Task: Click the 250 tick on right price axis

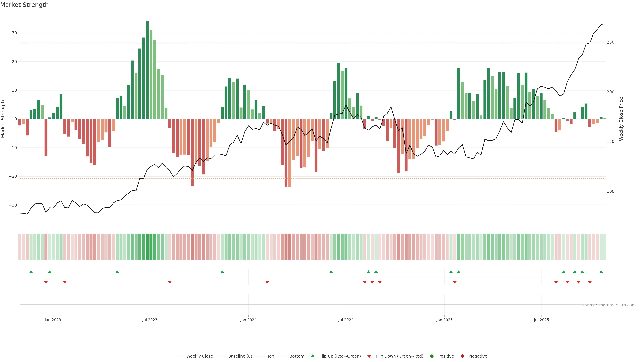Action: 610,42
